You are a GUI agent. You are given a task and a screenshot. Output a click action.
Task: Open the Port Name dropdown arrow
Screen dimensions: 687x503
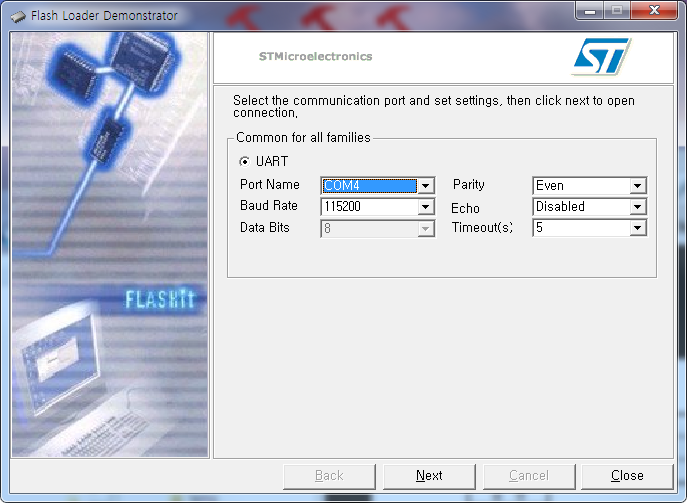[x=425, y=186]
